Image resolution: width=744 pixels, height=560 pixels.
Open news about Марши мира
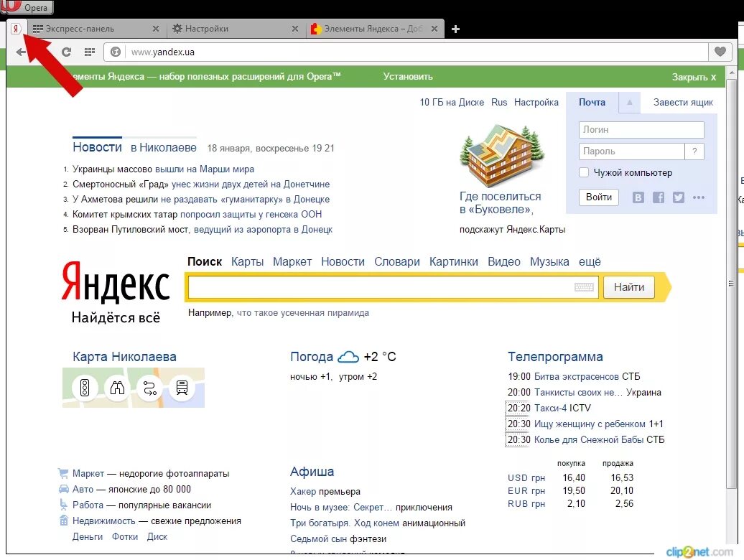205,169
